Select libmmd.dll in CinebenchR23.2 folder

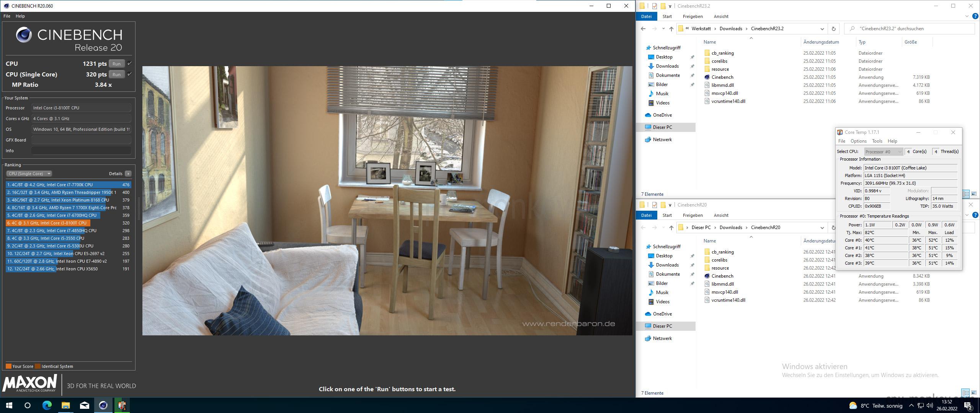[x=722, y=85]
